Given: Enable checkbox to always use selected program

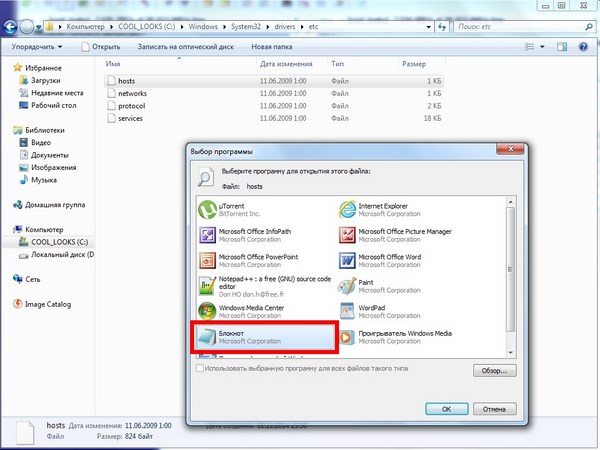Looking at the screenshot, I should coord(199,369).
